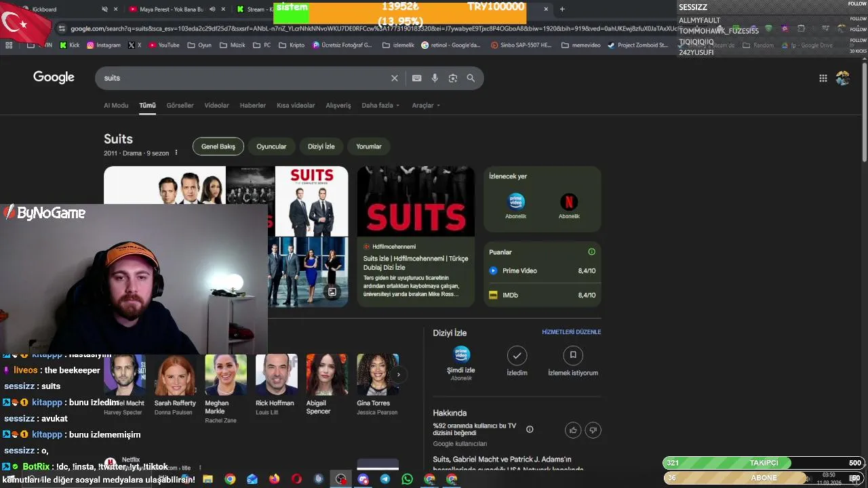Image resolution: width=868 pixels, height=488 pixels.
Task: Open the image gallery icon on Suits photos
Action: pos(332,292)
